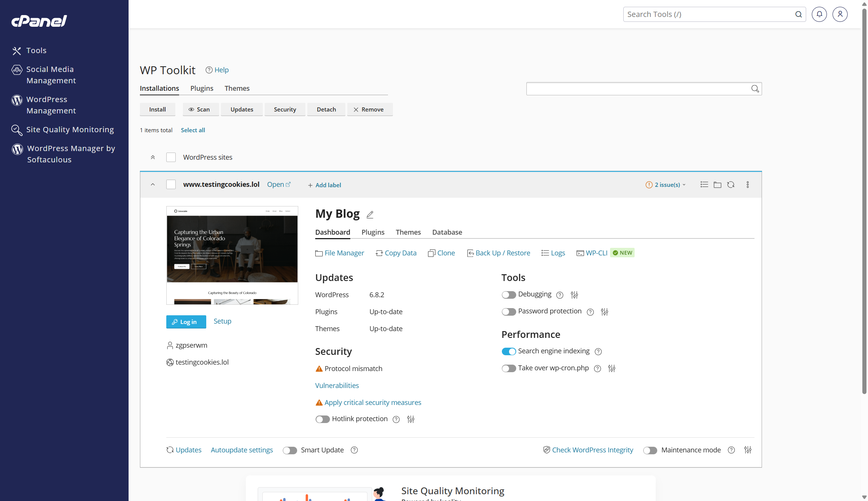Enable the Smart Update toggle
This screenshot has width=868, height=501.
[290, 451]
